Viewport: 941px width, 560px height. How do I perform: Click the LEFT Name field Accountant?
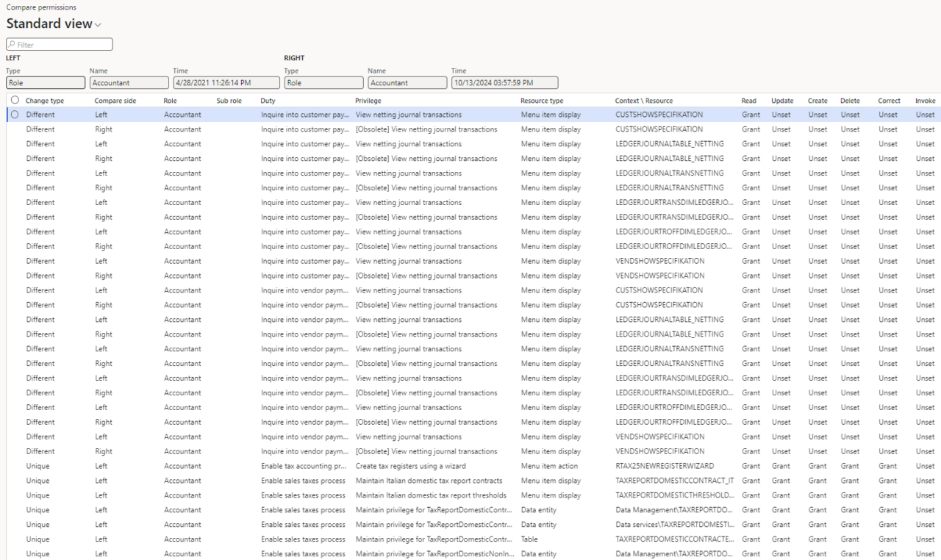pos(129,83)
